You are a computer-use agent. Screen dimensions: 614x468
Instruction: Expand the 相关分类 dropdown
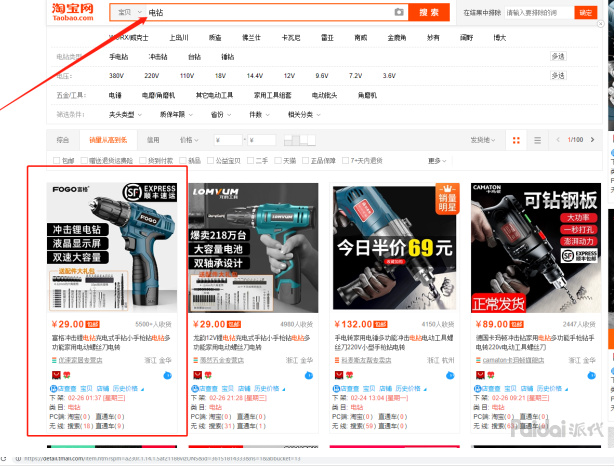pyautogui.click(x=304, y=115)
